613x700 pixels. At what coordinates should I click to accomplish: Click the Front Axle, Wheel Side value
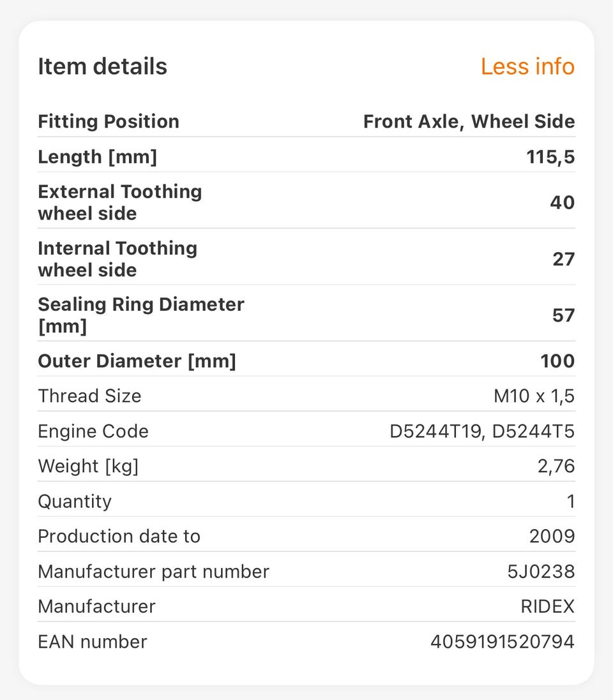click(469, 121)
